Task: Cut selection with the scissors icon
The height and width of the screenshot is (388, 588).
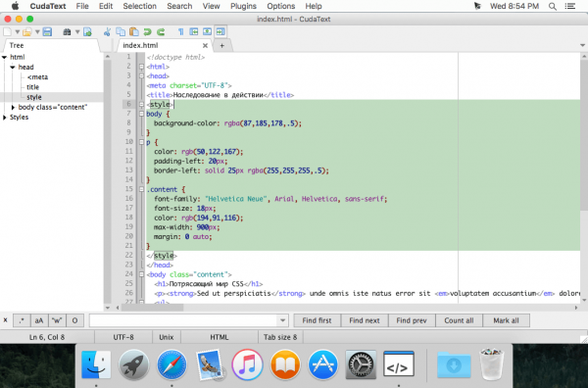Action: (x=107, y=32)
